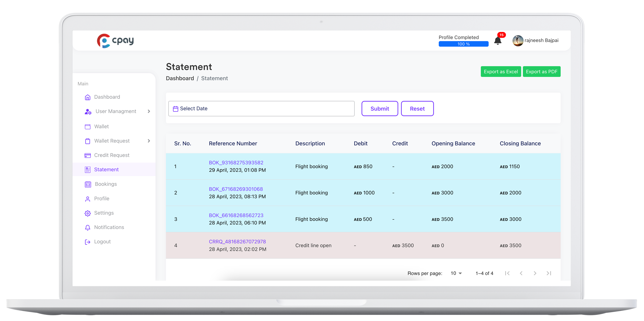Open reference BOK_67168269301068
Image resolution: width=644 pixels, height=321 pixels.
(236, 189)
